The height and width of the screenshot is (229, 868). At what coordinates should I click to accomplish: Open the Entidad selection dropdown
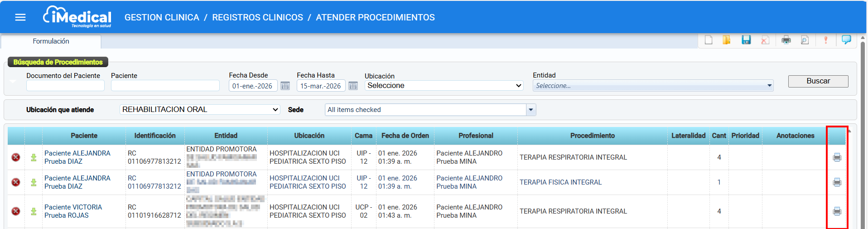click(x=653, y=86)
